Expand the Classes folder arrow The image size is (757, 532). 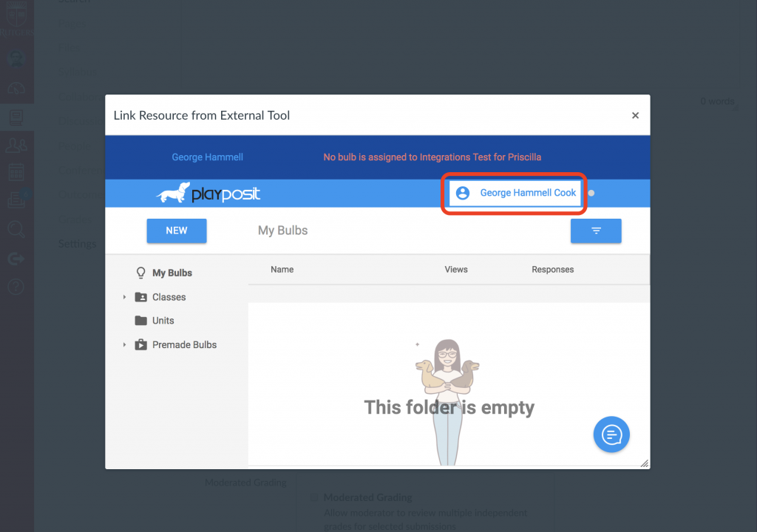pyautogui.click(x=124, y=297)
